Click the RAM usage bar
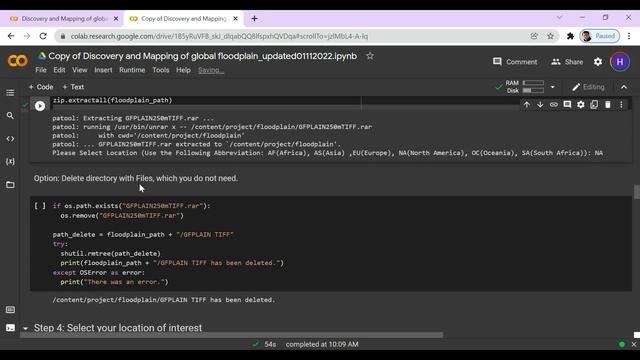The height and width of the screenshot is (360, 640). pyautogui.click(x=533, y=83)
